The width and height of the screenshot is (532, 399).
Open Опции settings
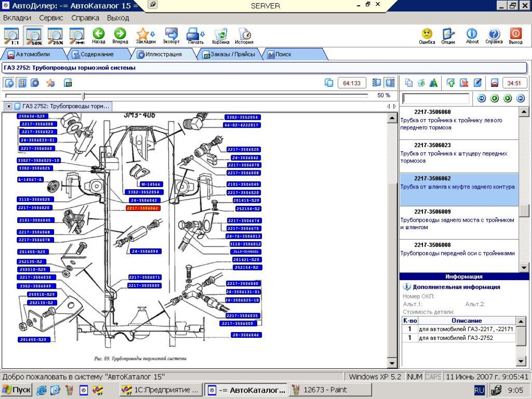pyautogui.click(x=448, y=36)
